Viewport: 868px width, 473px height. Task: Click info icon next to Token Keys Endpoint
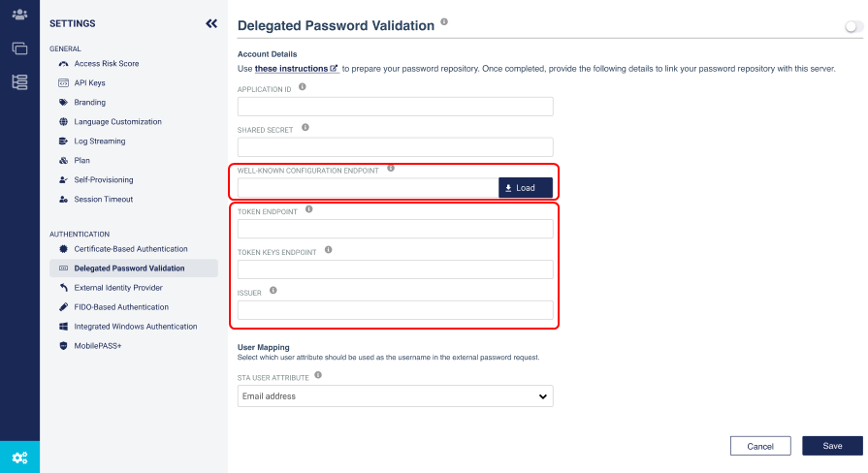328,250
